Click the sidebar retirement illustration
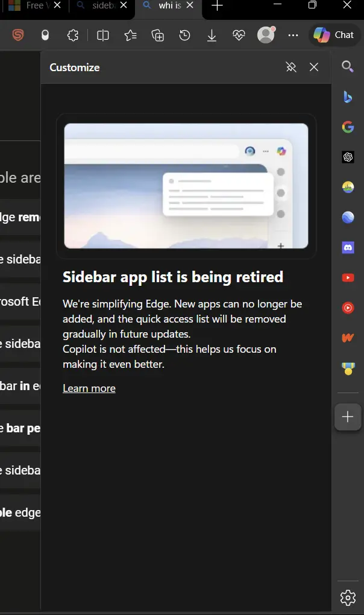 coord(186,186)
